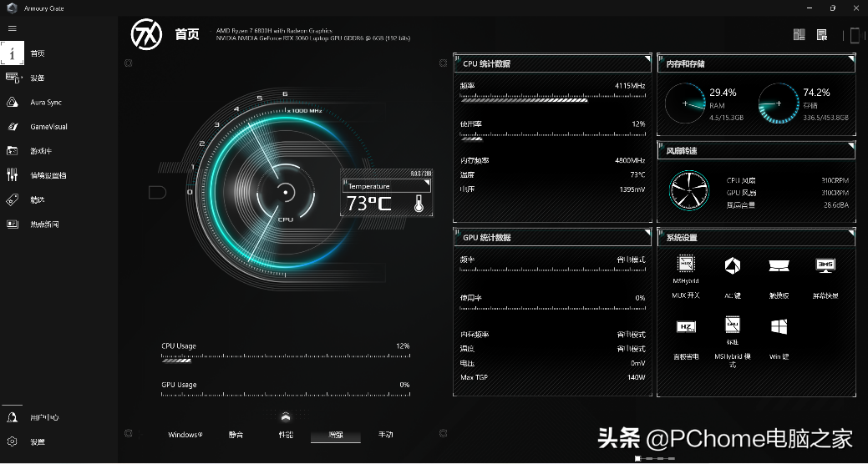868x464 pixels.
Task: Select the 性能 performance mode
Action: (x=286, y=435)
